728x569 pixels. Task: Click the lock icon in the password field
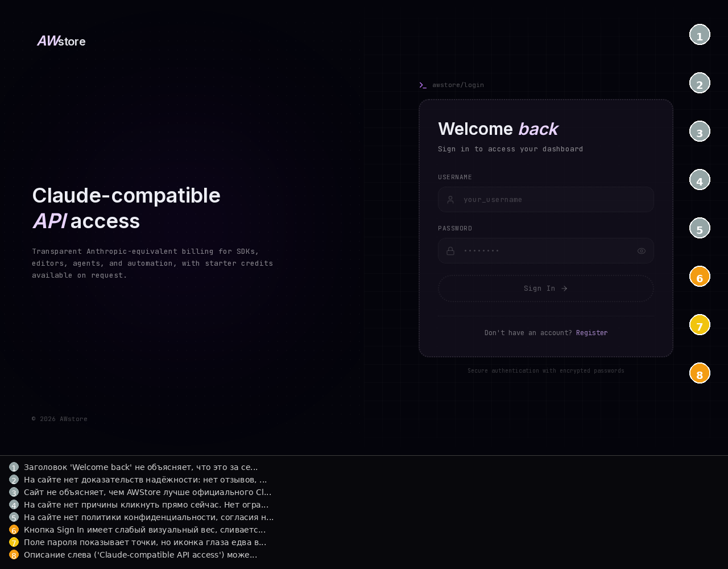click(x=450, y=251)
